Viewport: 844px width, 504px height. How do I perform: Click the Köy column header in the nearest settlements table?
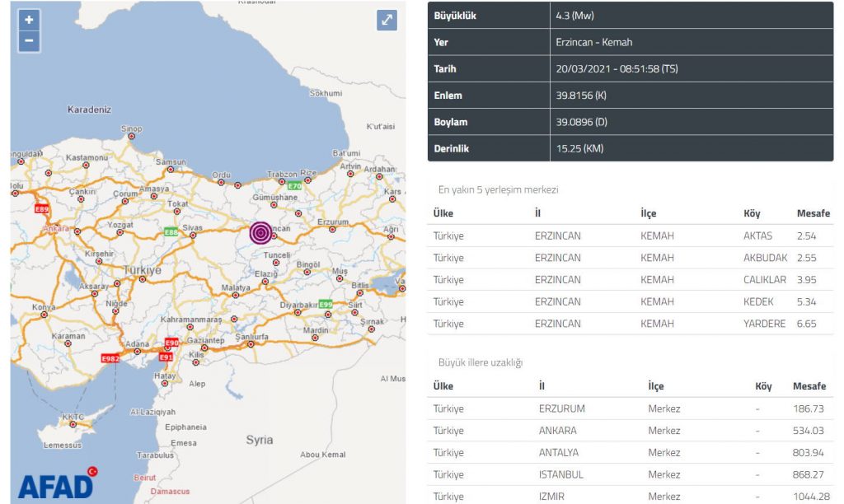pos(753,213)
